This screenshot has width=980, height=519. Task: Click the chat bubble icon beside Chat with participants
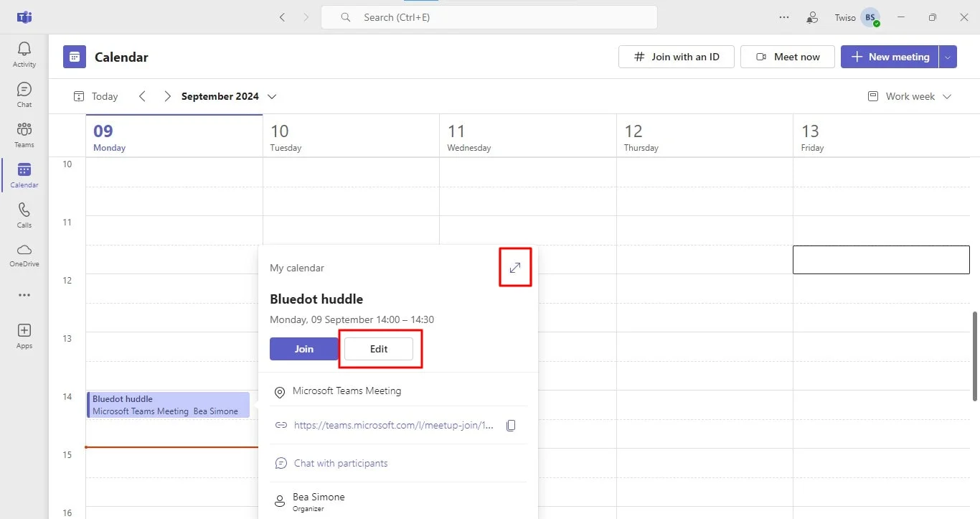click(281, 464)
